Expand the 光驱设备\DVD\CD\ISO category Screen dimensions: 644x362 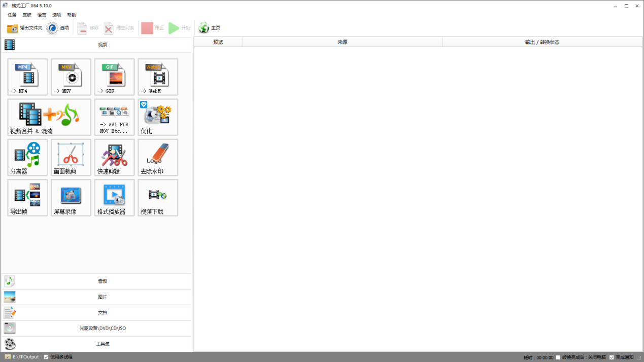96,328
